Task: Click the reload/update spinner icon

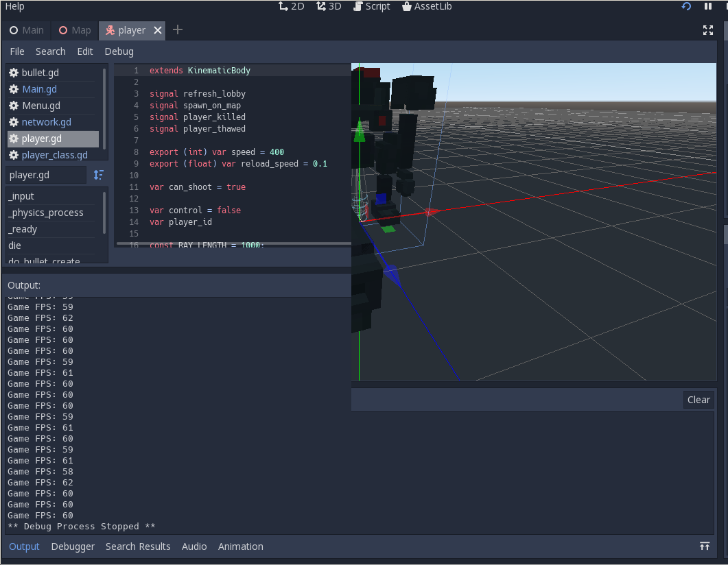Action: pos(686,6)
